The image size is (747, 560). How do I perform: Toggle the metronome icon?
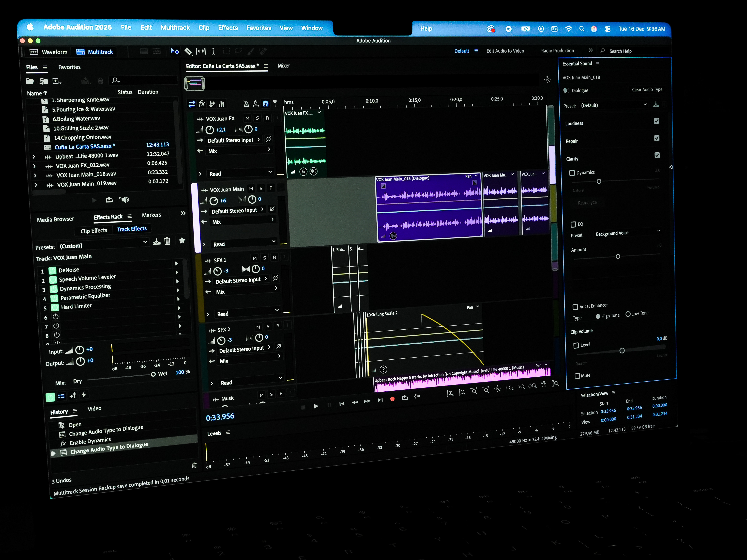click(246, 104)
